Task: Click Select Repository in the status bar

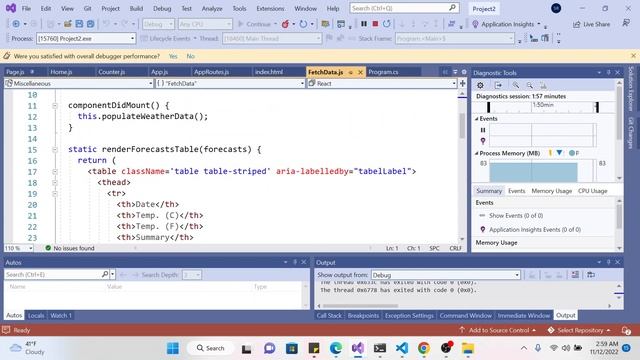Action: (579, 330)
